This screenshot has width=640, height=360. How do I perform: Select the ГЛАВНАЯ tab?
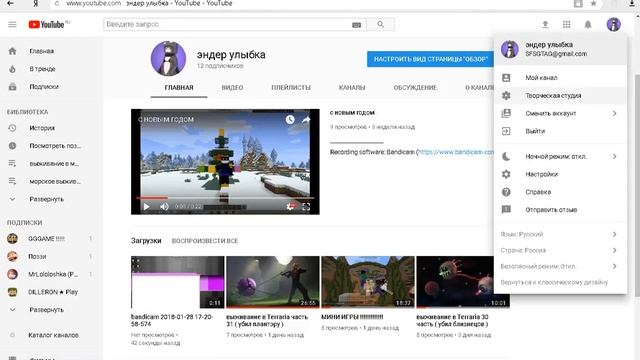tap(179, 87)
